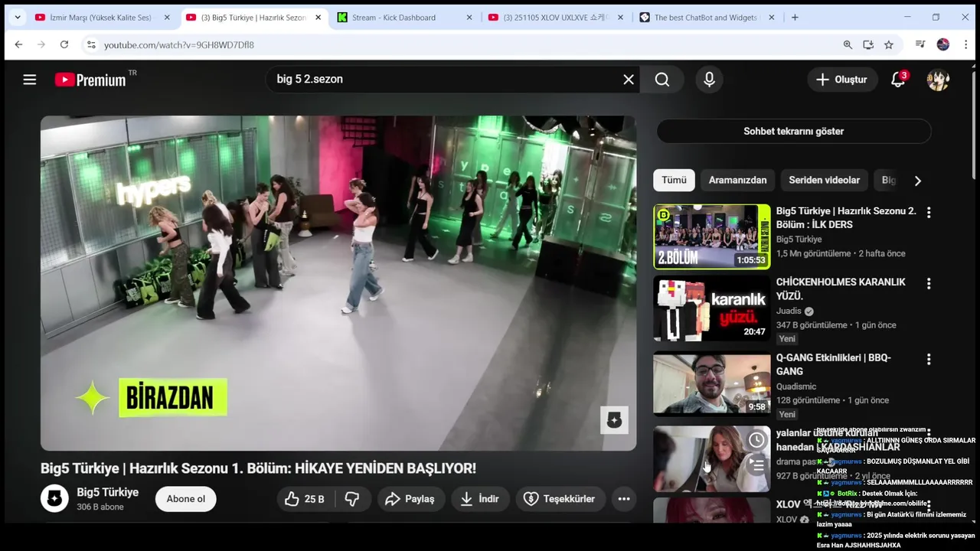Select the Seriden videolar filter chip

824,181
